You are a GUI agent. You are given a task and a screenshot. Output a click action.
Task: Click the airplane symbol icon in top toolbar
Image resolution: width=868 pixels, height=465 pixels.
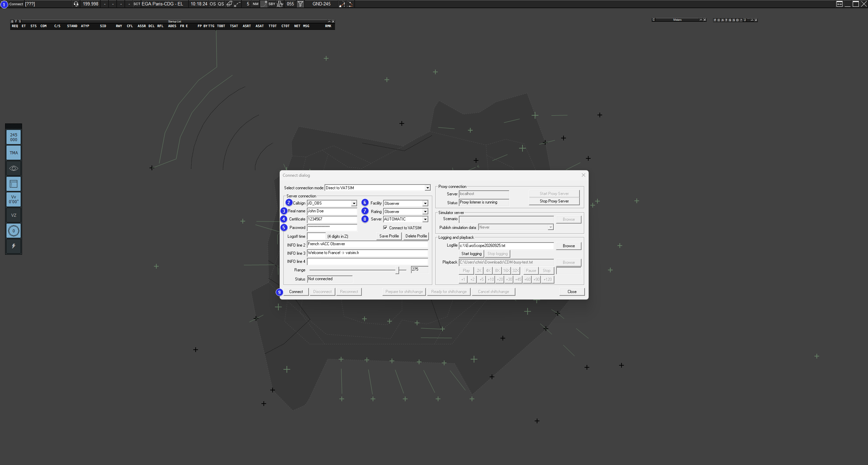coord(230,4)
